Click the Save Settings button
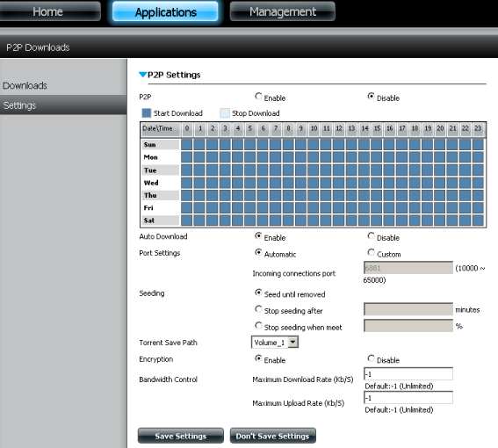498x448 pixels. [x=181, y=436]
